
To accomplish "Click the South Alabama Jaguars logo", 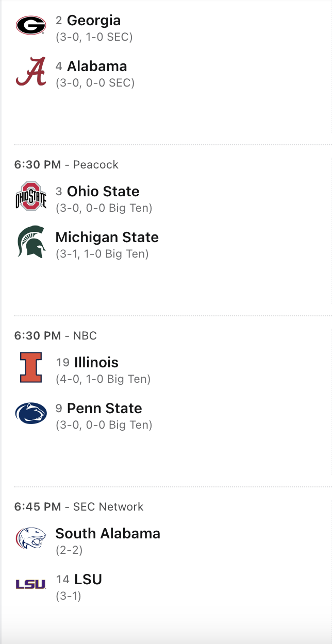I will click(31, 538).
